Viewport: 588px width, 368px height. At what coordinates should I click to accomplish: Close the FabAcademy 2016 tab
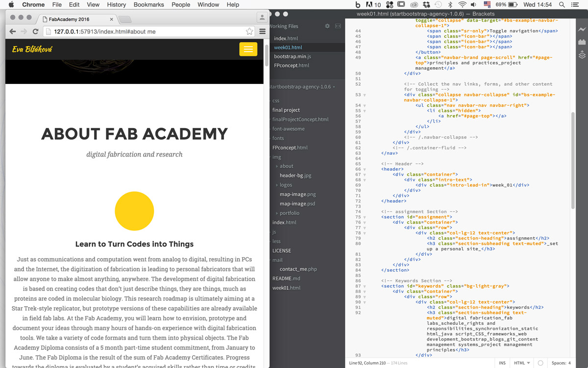point(112,20)
